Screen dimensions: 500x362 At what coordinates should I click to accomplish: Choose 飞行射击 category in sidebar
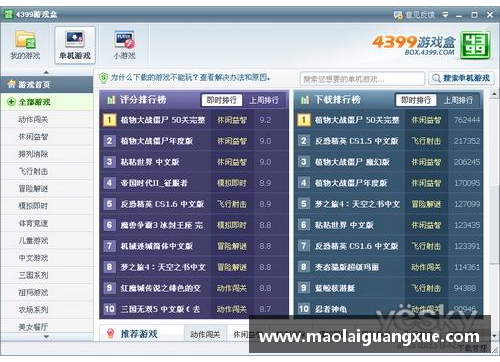point(47,171)
